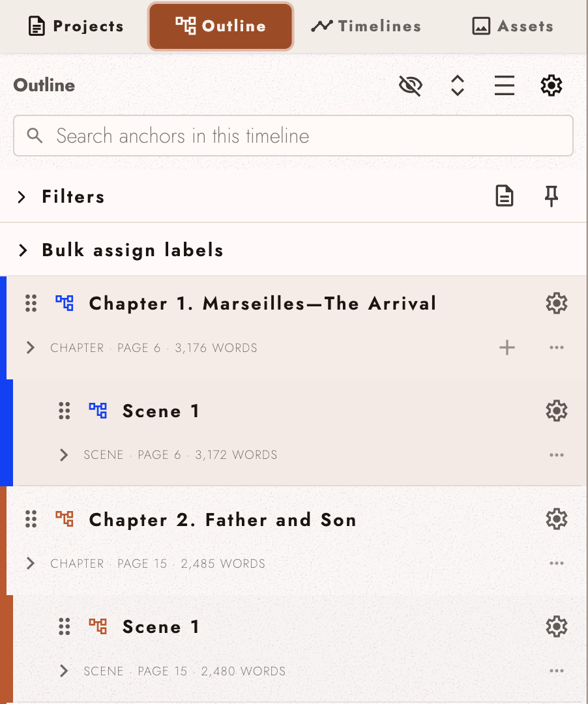
Task: Click the Filters label text
Action: 73,197
